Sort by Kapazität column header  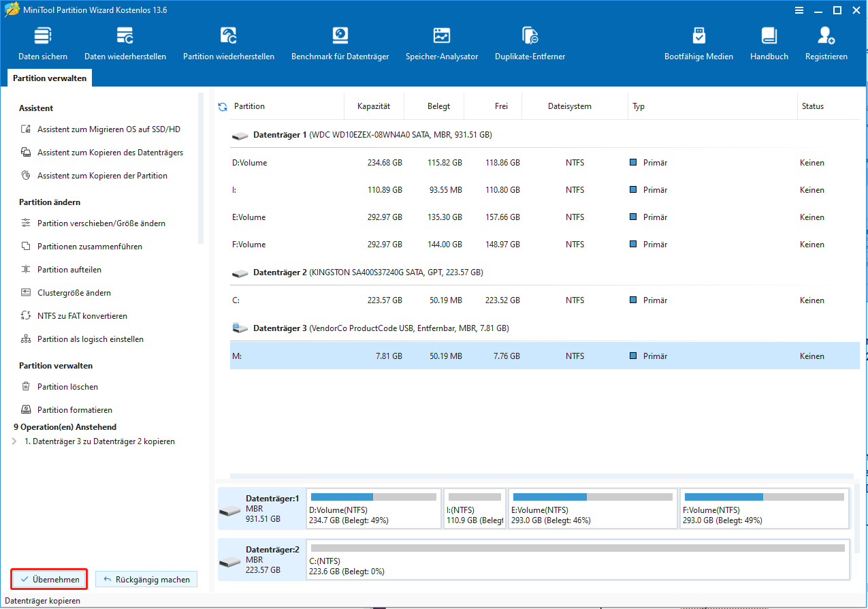[x=374, y=106]
